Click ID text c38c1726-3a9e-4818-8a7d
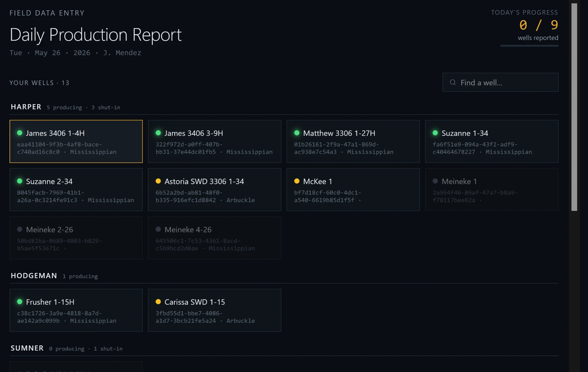 (59, 313)
